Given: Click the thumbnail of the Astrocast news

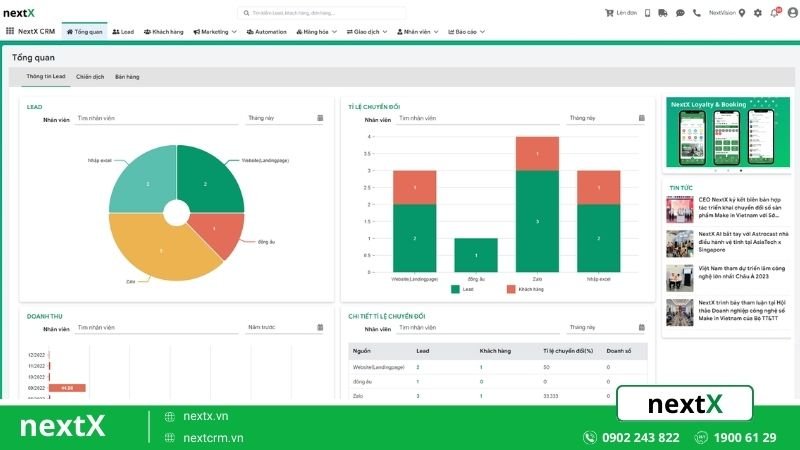Looking at the screenshot, I should tap(680, 243).
